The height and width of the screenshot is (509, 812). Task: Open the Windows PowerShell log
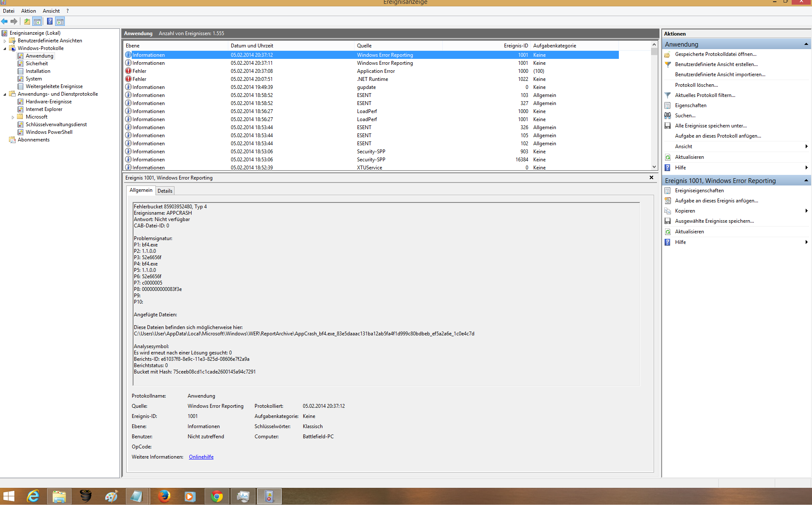pos(49,132)
